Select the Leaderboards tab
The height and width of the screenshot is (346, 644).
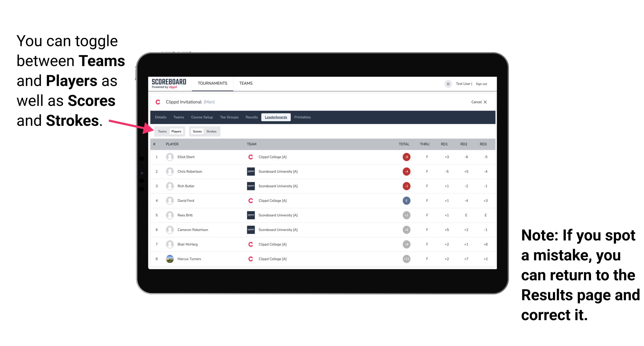tap(276, 117)
